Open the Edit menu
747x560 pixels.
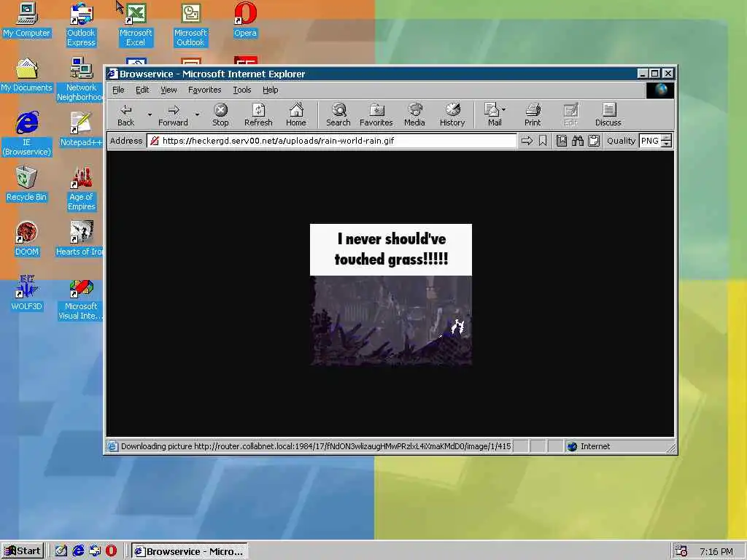tap(142, 90)
